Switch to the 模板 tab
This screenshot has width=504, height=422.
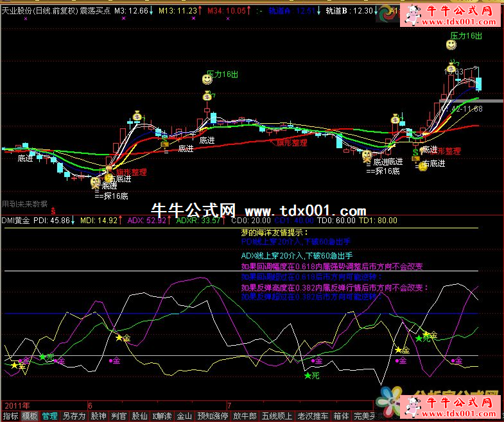tap(30, 416)
